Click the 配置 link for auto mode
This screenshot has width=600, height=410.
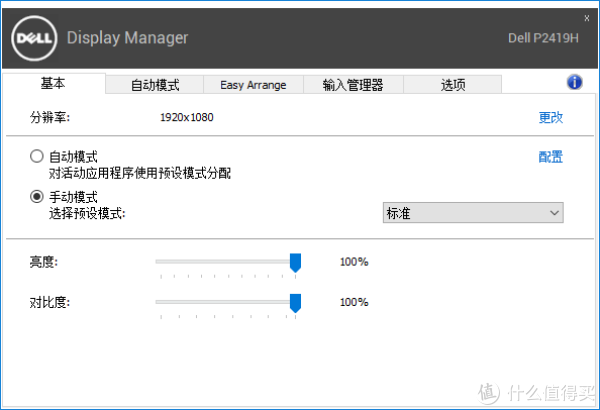(x=551, y=157)
